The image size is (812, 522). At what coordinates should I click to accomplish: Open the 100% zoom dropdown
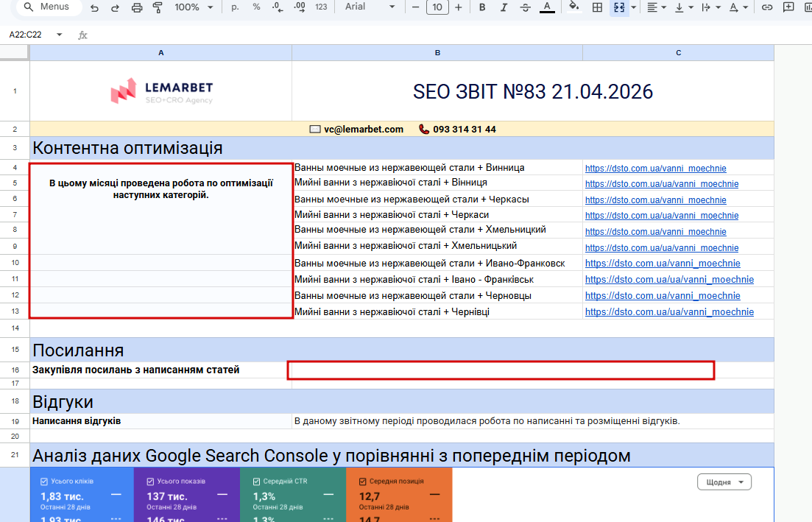(194, 7)
